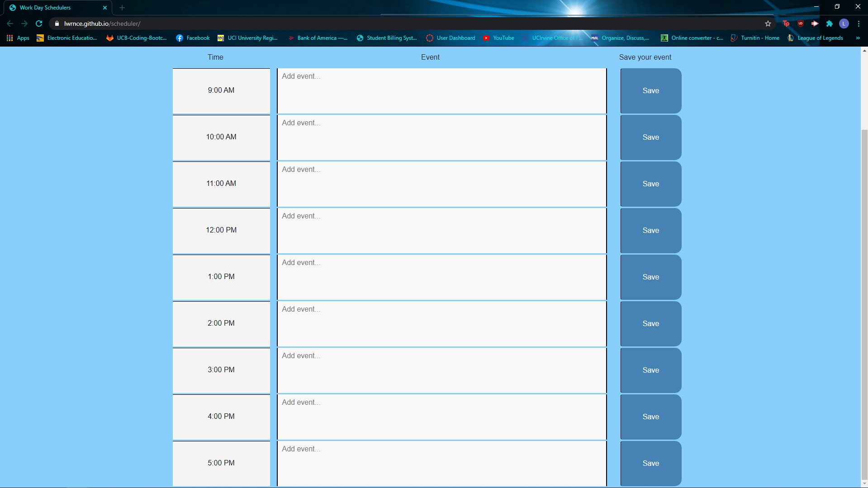The width and height of the screenshot is (868, 488).
Task: Click the red TP extension icon
Action: click(786, 24)
